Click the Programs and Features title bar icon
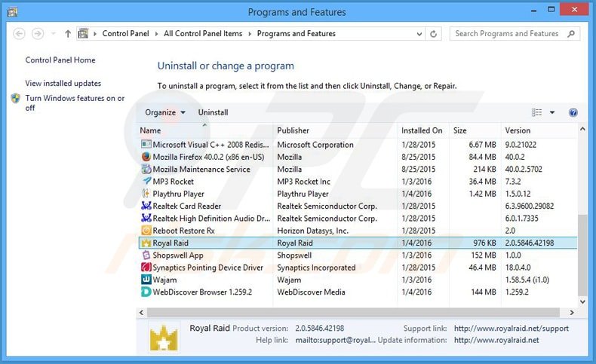Screen dimensions: 596x364 [12, 12]
